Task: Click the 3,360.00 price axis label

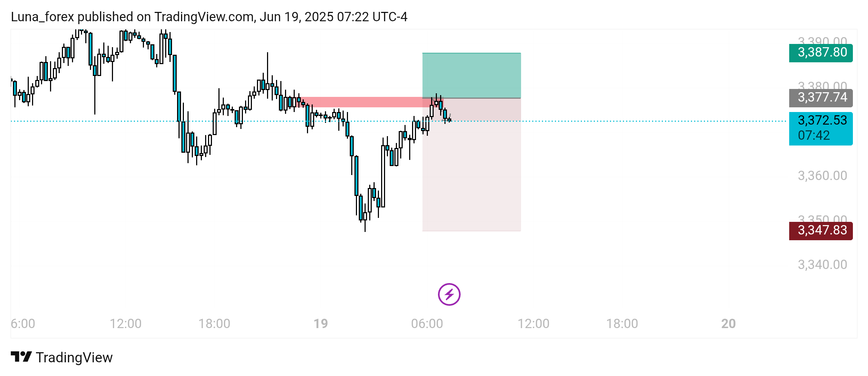Action: pyautogui.click(x=822, y=176)
